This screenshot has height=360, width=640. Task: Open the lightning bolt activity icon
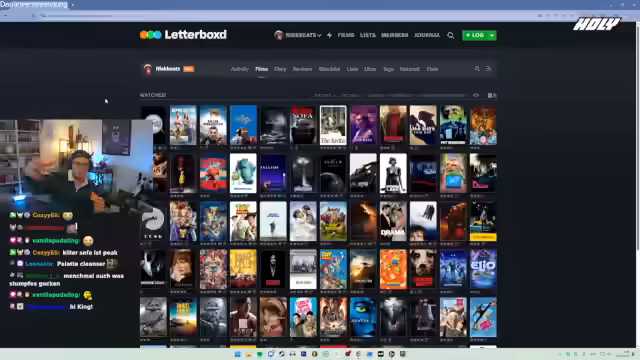point(329,36)
